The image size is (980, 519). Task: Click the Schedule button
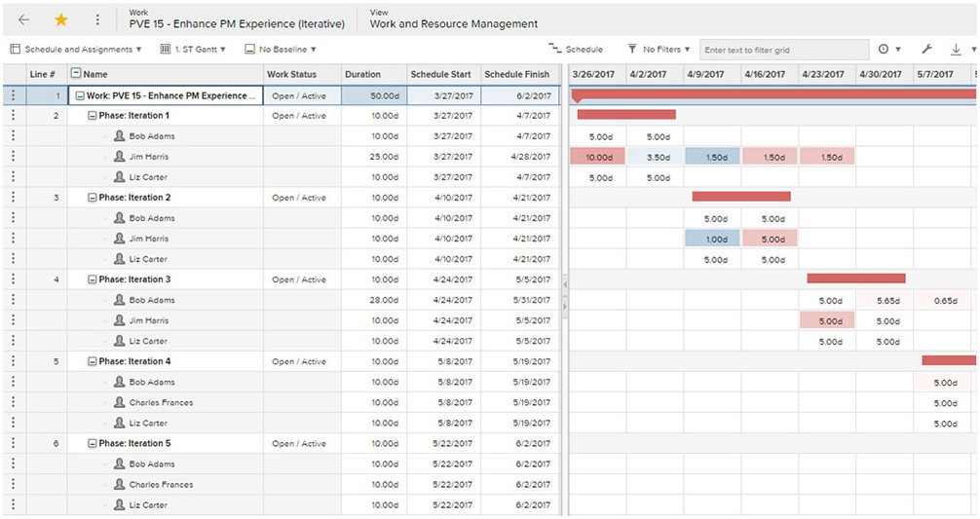click(576, 49)
